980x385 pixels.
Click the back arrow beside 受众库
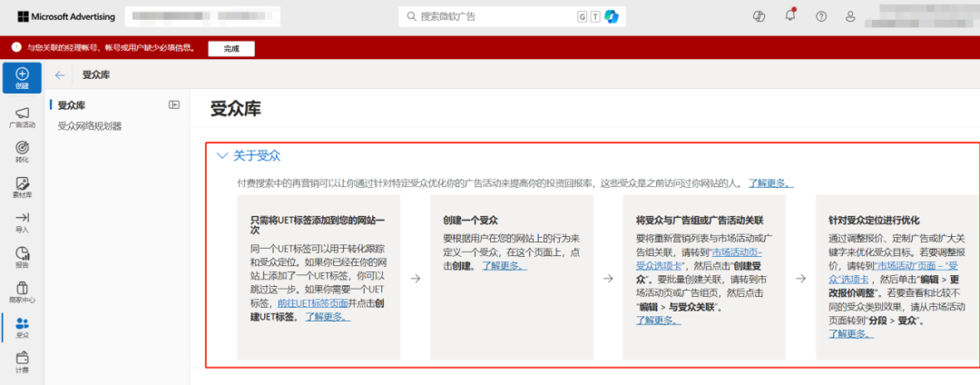click(x=60, y=75)
